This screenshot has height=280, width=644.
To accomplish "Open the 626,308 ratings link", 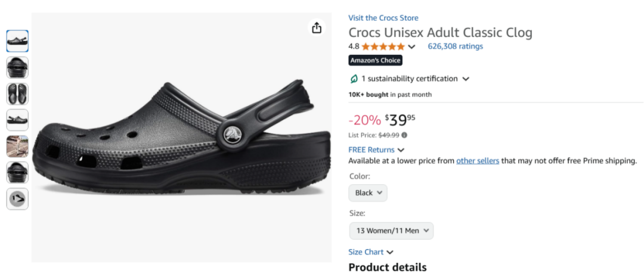I will click(456, 46).
